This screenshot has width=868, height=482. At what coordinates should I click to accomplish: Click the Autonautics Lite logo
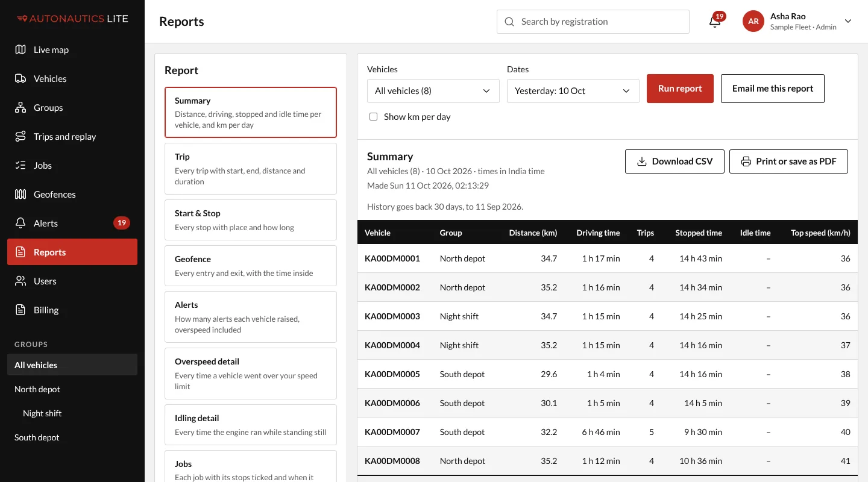(72, 19)
